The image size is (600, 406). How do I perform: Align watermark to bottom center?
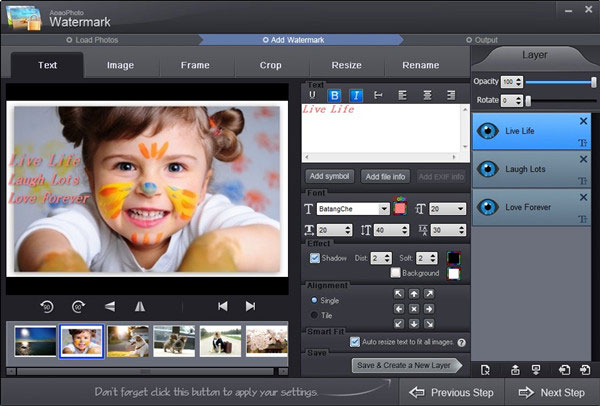coord(414,324)
